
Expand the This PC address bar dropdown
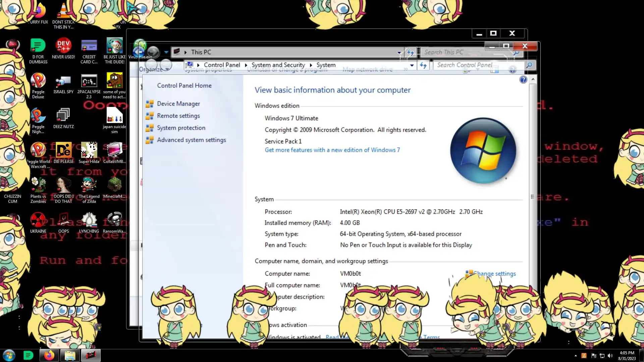tap(399, 52)
